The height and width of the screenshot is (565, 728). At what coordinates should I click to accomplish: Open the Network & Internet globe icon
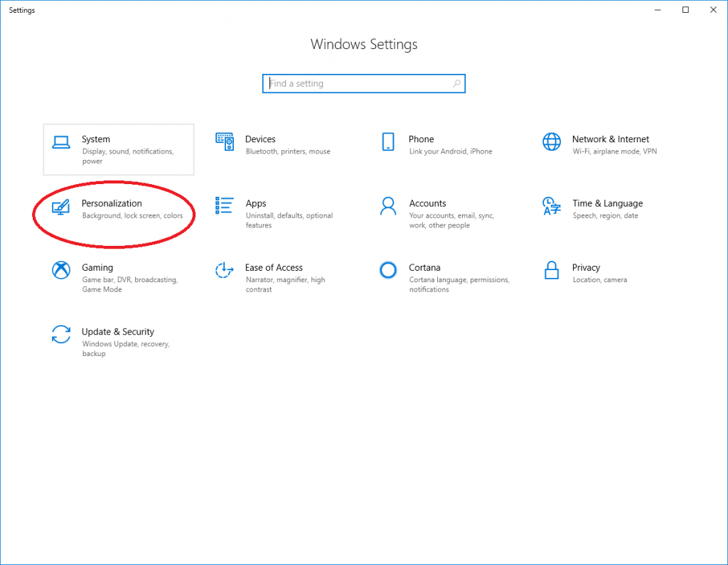(552, 141)
